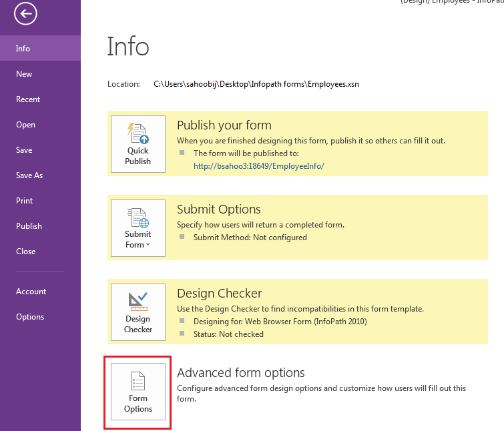Choose Save As in the sidebar
504x431 pixels.
(x=40, y=175)
